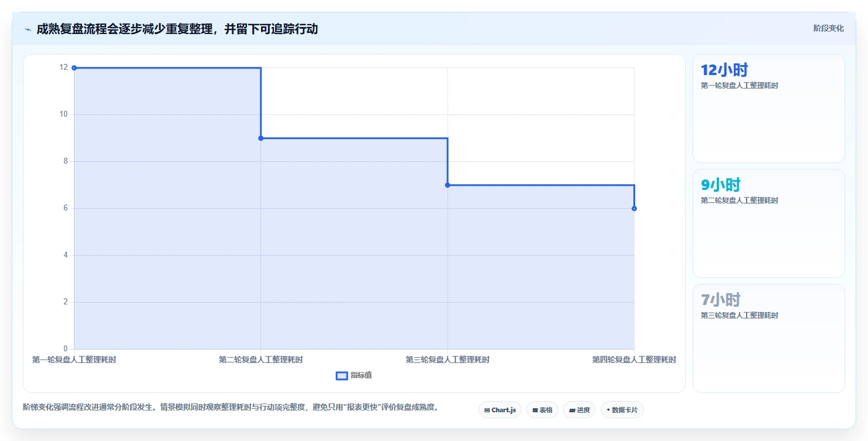
Task: Click the y-axis tick label 2
Action: point(66,302)
